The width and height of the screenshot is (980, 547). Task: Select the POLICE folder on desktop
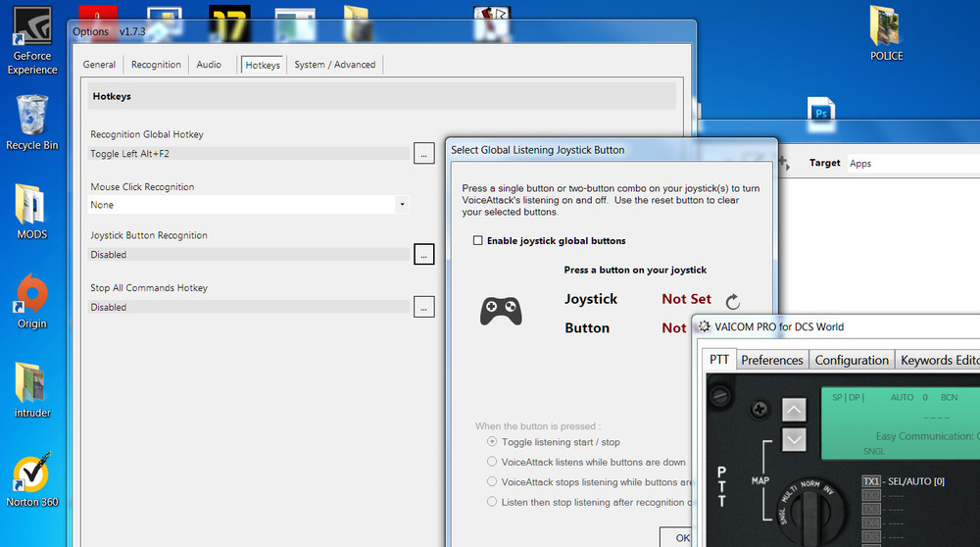coord(886,33)
